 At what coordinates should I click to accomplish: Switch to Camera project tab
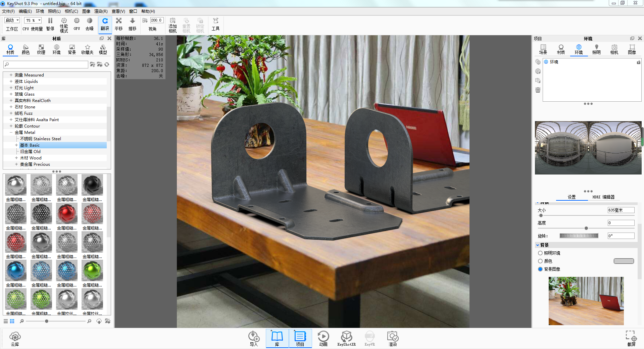click(614, 49)
